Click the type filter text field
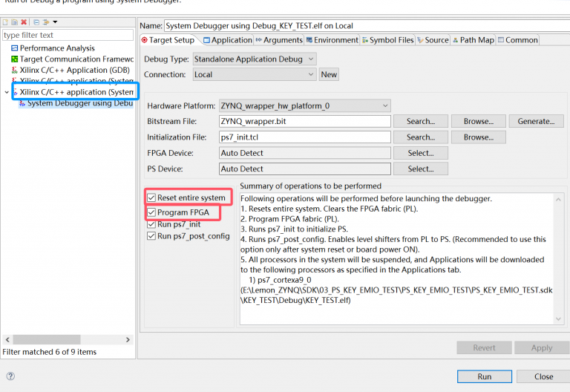Image resolution: width=570 pixels, height=392 pixels. tap(68, 35)
